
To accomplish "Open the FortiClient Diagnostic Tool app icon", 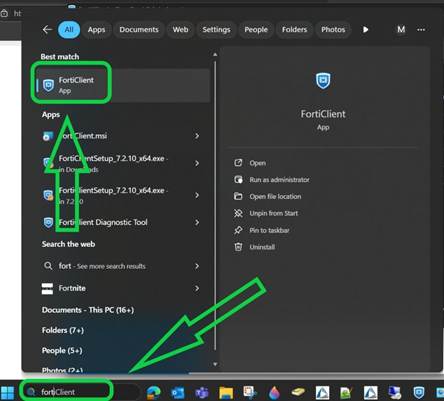I will click(48, 222).
